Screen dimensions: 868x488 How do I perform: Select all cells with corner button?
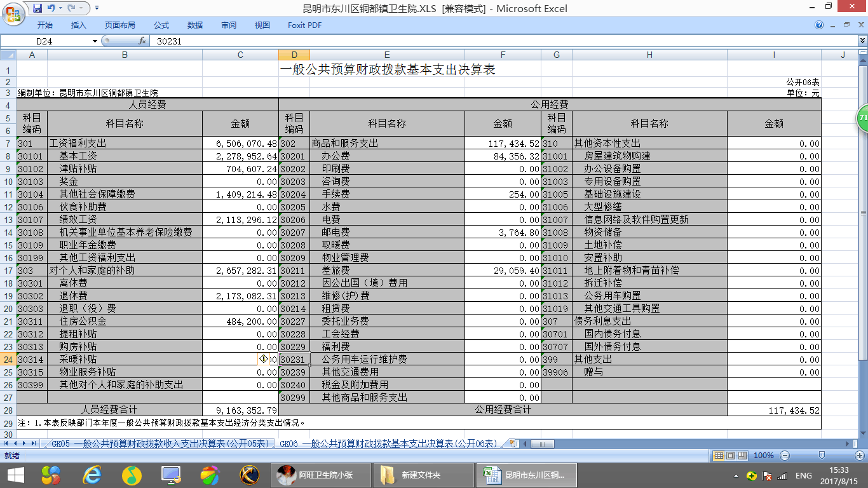point(8,55)
